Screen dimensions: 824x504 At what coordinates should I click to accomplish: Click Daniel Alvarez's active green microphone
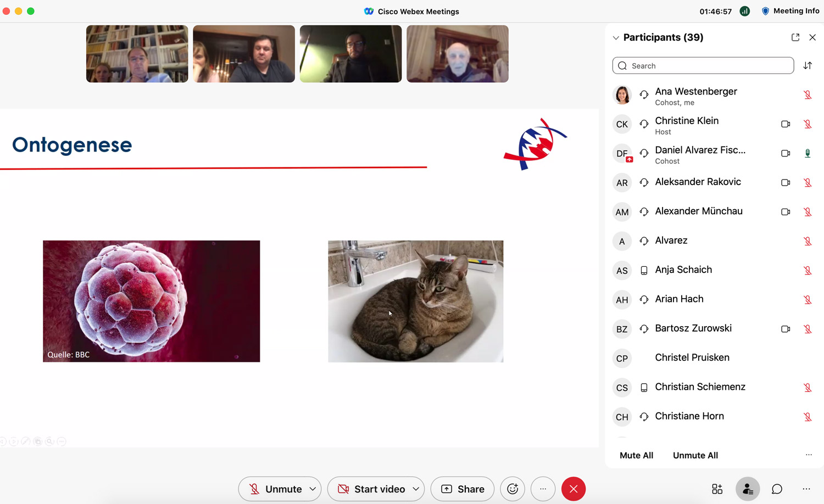(x=808, y=154)
